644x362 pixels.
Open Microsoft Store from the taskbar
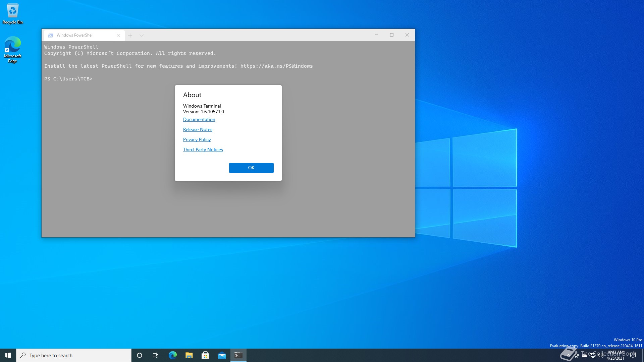click(x=205, y=355)
